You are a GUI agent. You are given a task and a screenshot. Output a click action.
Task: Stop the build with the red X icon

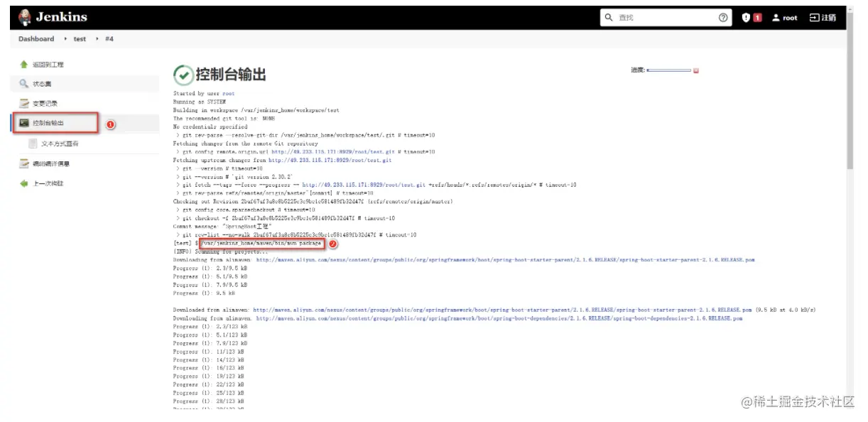coord(696,70)
